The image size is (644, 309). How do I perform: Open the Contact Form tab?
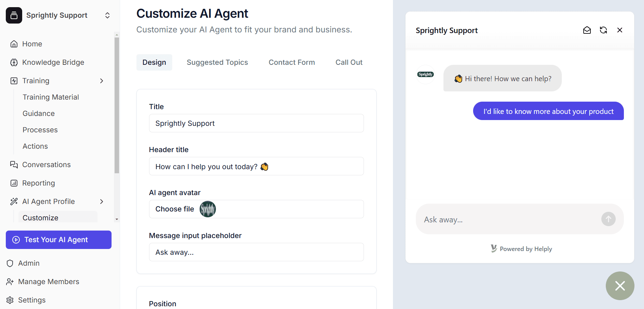[292, 62]
